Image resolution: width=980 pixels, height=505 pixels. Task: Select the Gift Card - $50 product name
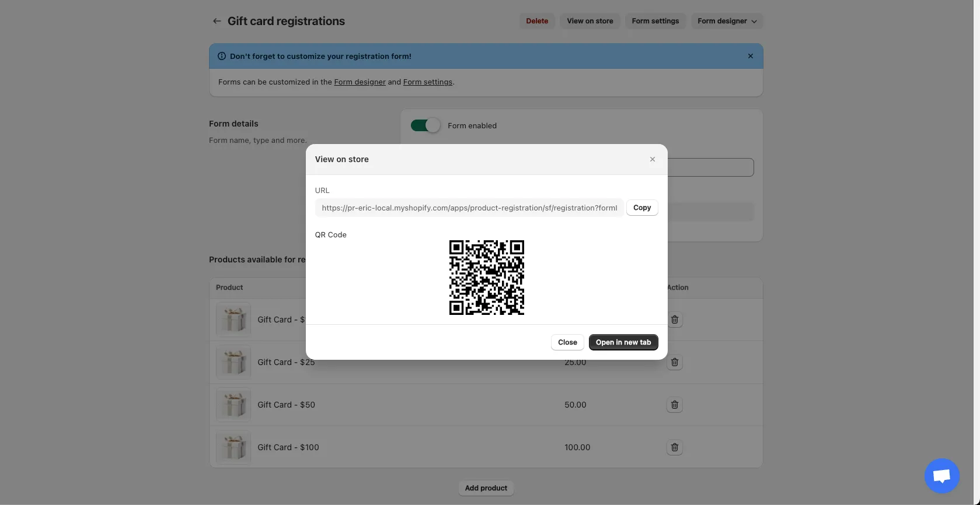click(286, 405)
